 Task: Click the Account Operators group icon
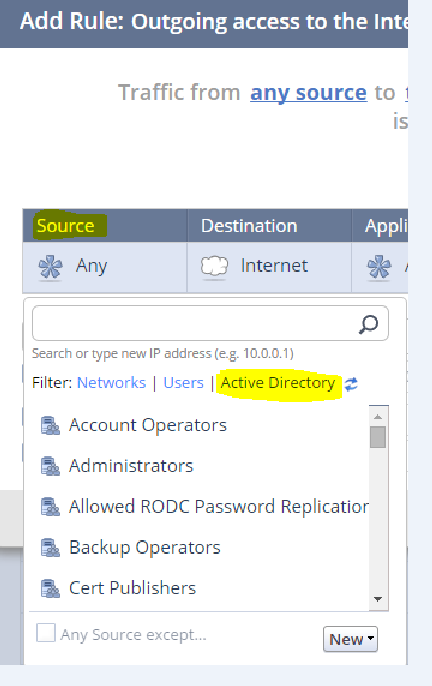tap(50, 425)
